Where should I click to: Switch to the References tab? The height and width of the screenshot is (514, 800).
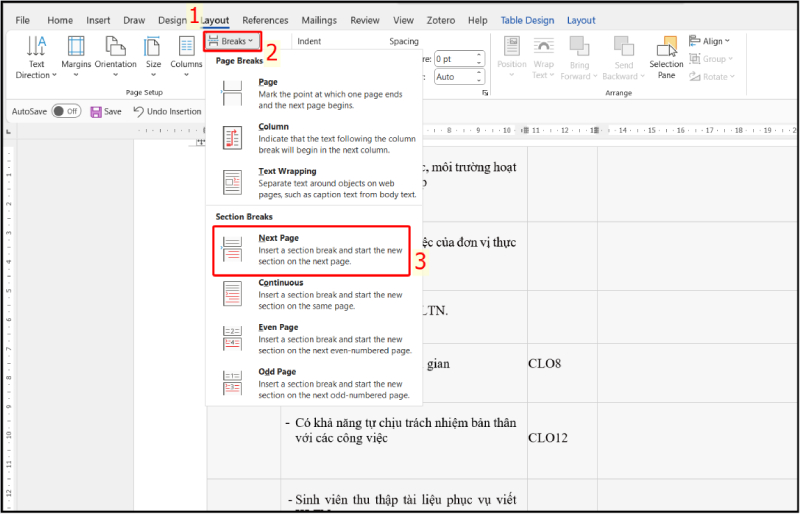(x=265, y=20)
